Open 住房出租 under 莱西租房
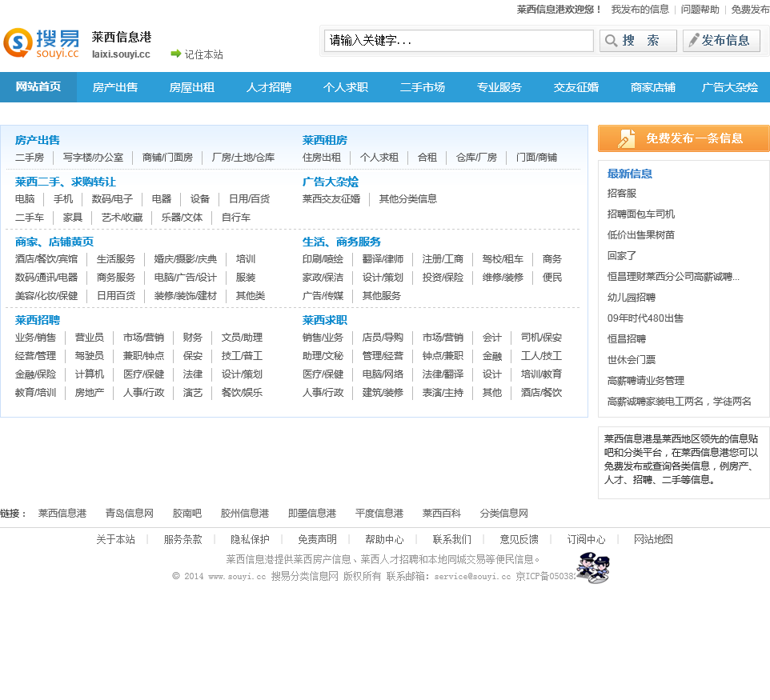The image size is (770, 700). 322,158
